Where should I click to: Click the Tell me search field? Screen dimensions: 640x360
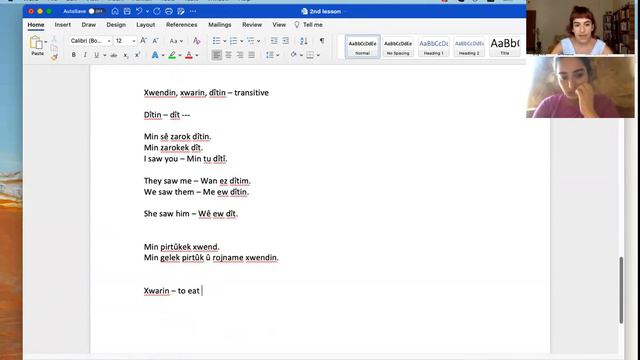tap(309, 25)
